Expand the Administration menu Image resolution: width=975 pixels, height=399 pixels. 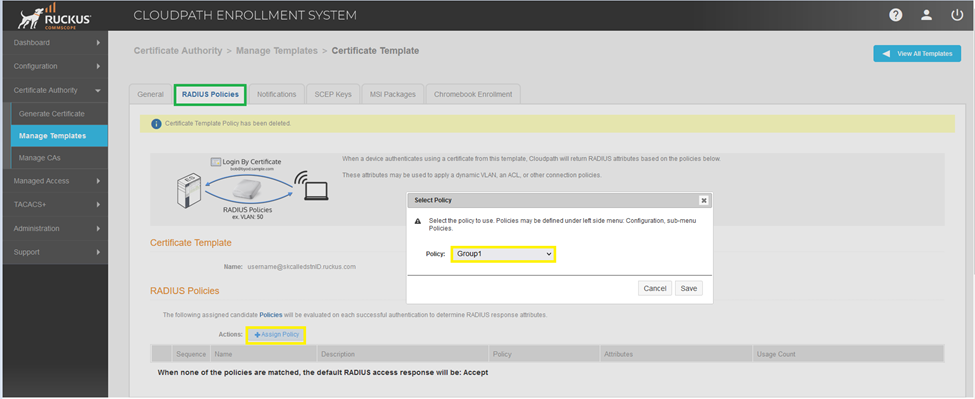click(55, 228)
